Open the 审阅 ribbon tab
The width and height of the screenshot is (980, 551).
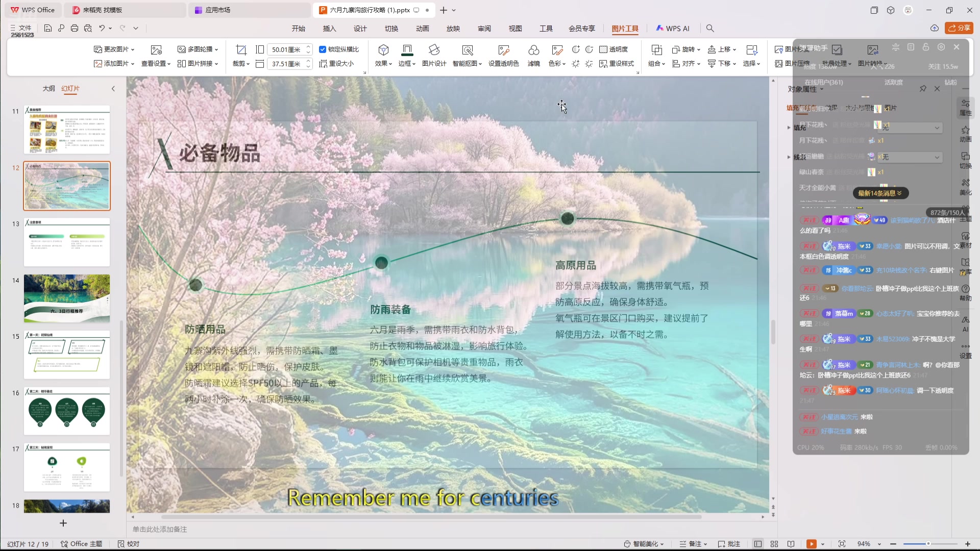tap(484, 29)
